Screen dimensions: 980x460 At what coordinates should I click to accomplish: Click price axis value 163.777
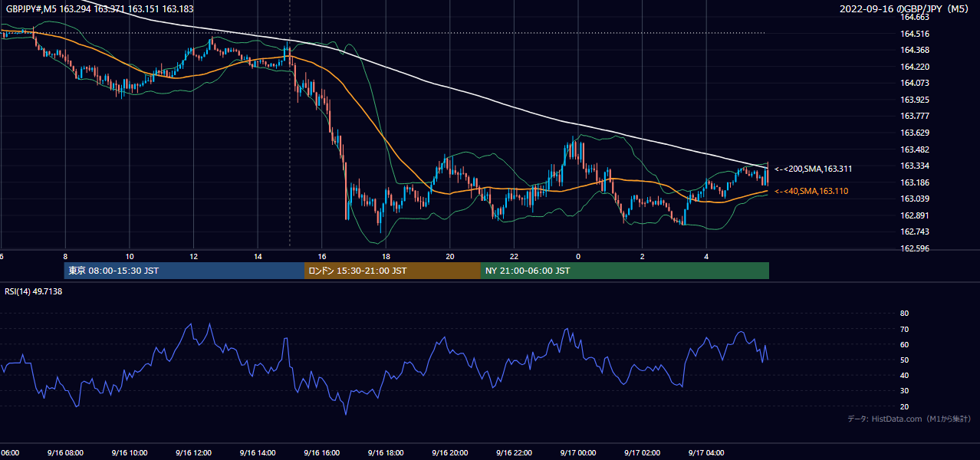[x=915, y=116]
